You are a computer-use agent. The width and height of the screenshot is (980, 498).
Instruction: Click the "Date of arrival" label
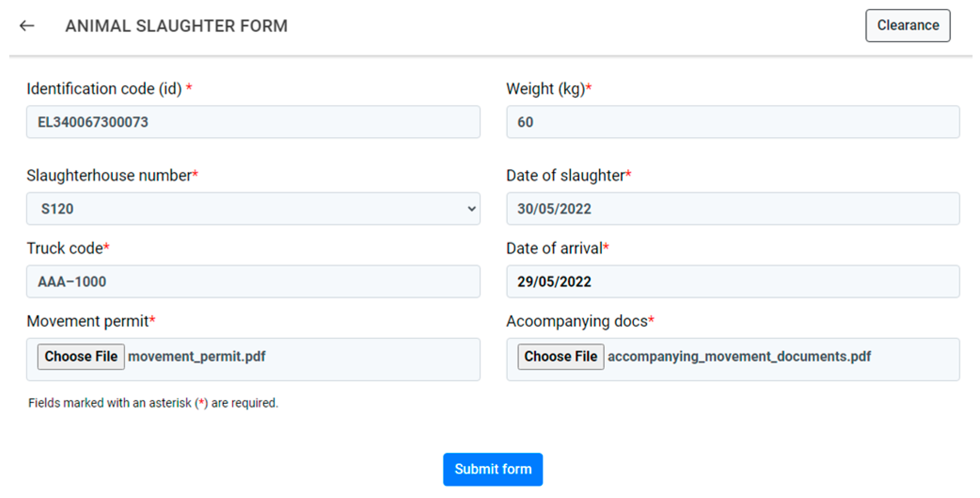click(x=554, y=248)
